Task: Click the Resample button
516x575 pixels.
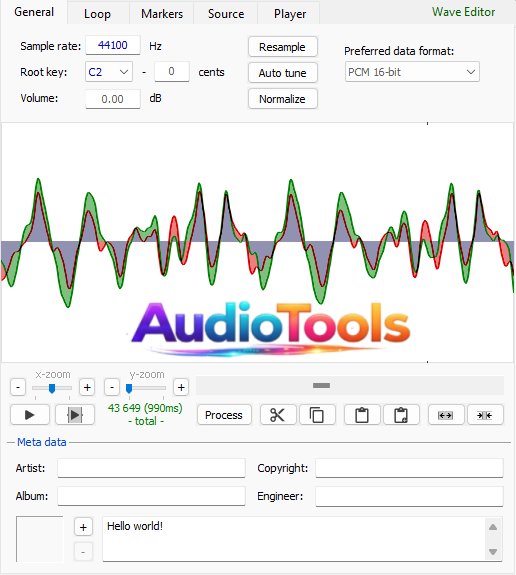Action: click(x=282, y=47)
